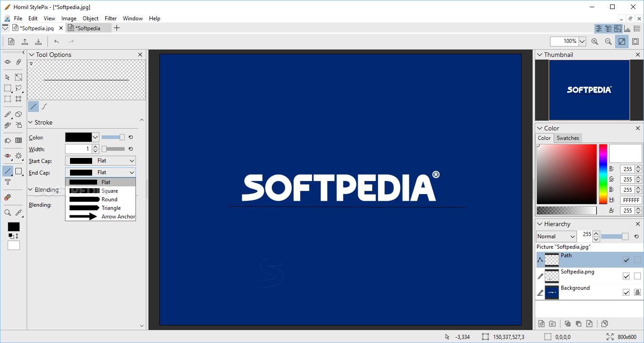
Task: Reset the layer opacity in Hierarchy
Action: coord(636,236)
